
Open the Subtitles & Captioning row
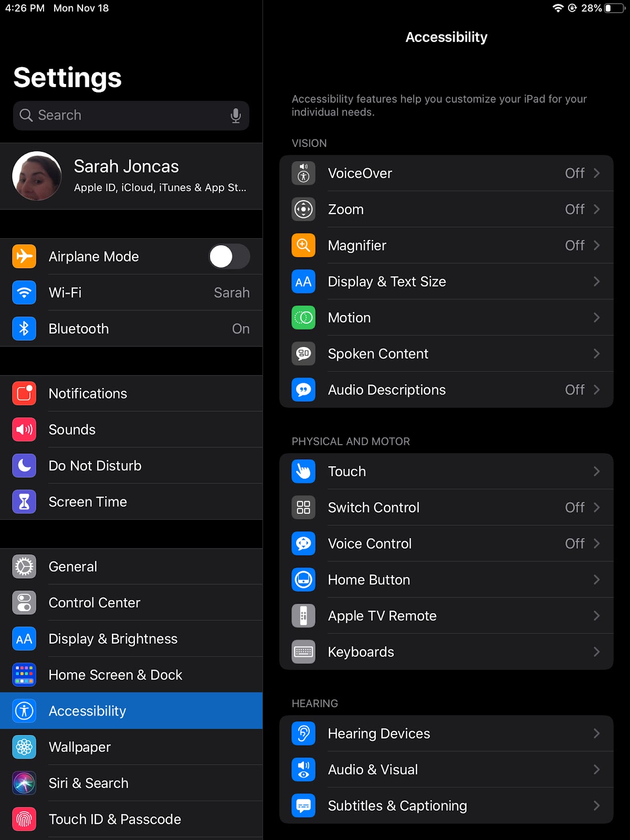[446, 806]
